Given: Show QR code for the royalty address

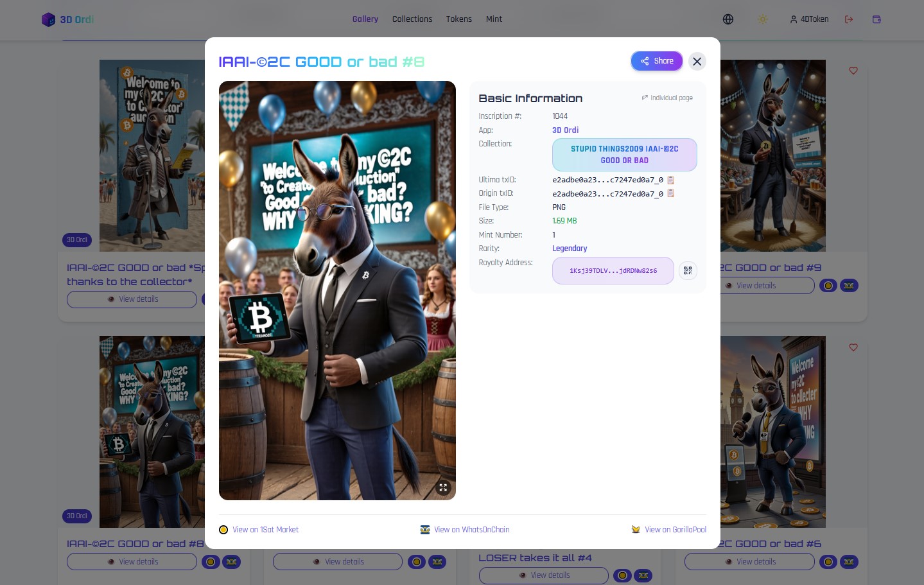Looking at the screenshot, I should pyautogui.click(x=688, y=270).
